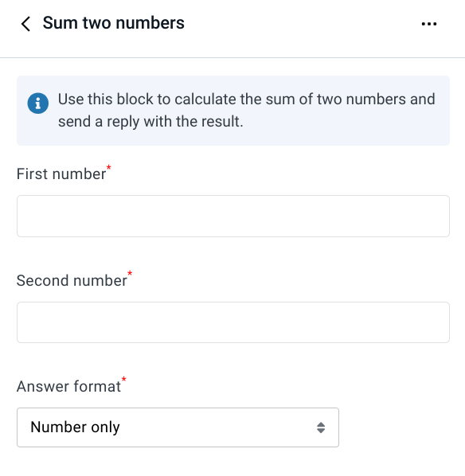Focus the Second number input field
Viewport: 465px width, 476px height.
tap(233, 322)
